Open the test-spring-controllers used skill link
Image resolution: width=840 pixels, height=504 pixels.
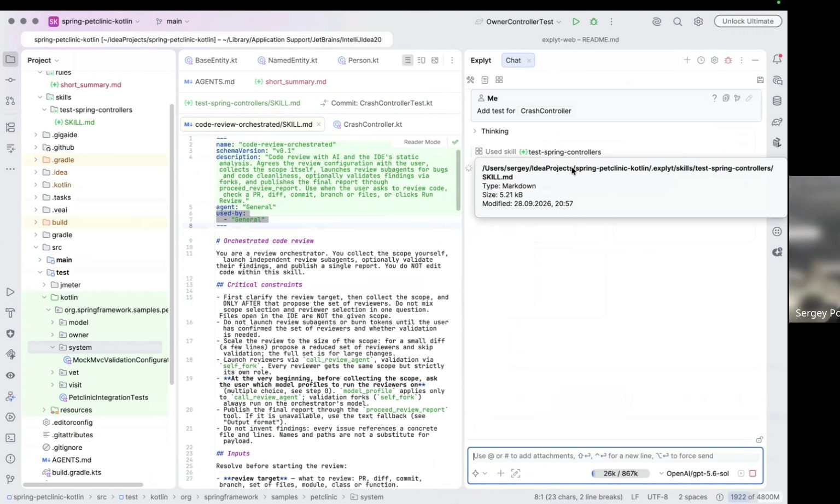[x=560, y=152]
